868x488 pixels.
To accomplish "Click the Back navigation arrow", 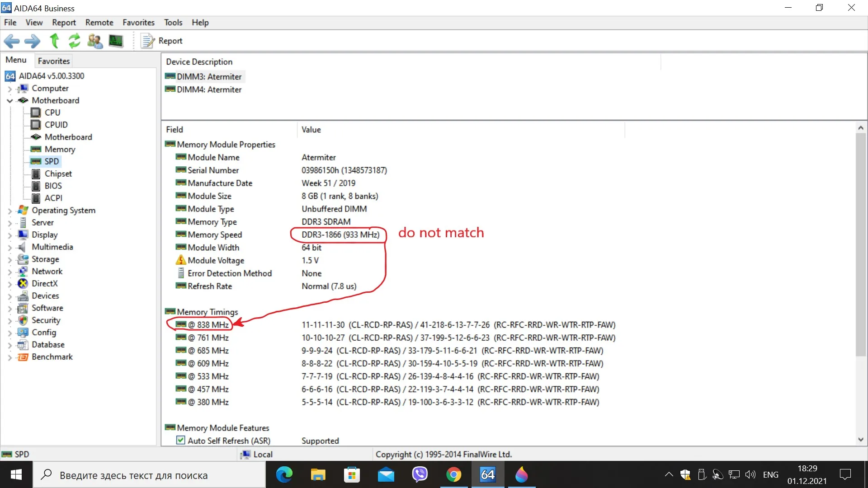I will point(12,41).
